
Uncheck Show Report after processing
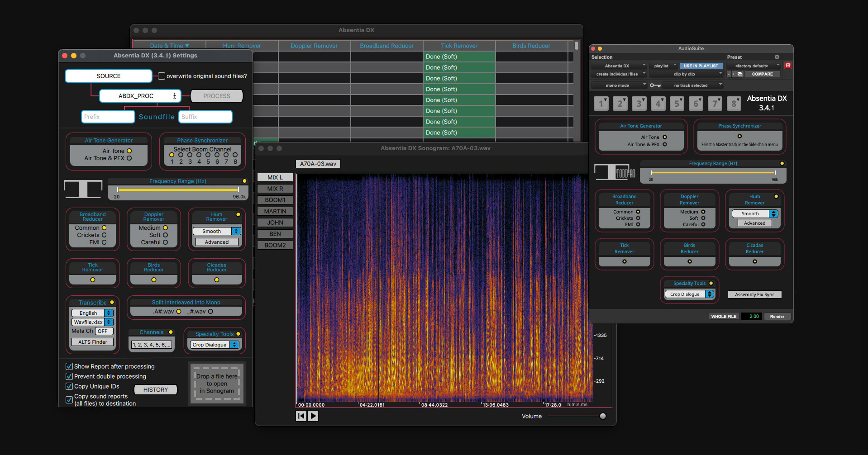point(69,366)
